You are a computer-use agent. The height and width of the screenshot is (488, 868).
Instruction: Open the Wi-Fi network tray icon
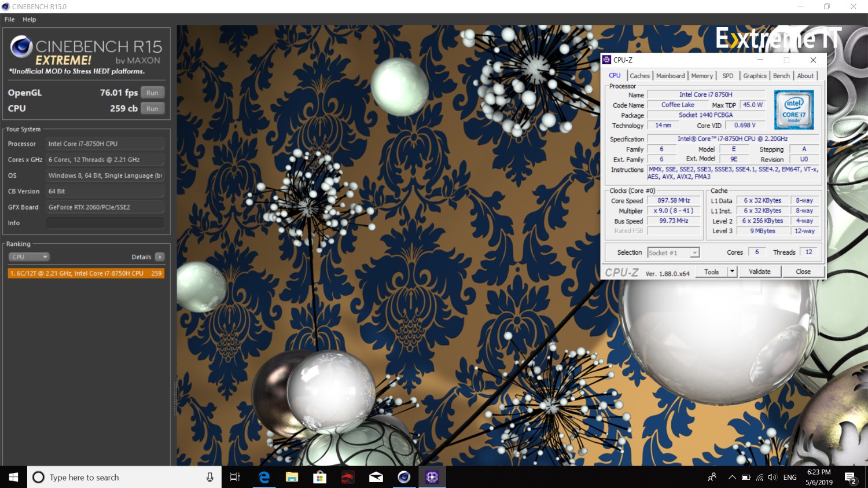tap(760, 477)
